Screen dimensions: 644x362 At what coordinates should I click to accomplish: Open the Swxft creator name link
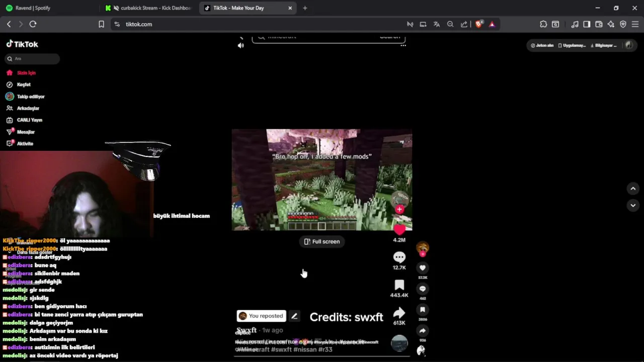click(247, 330)
